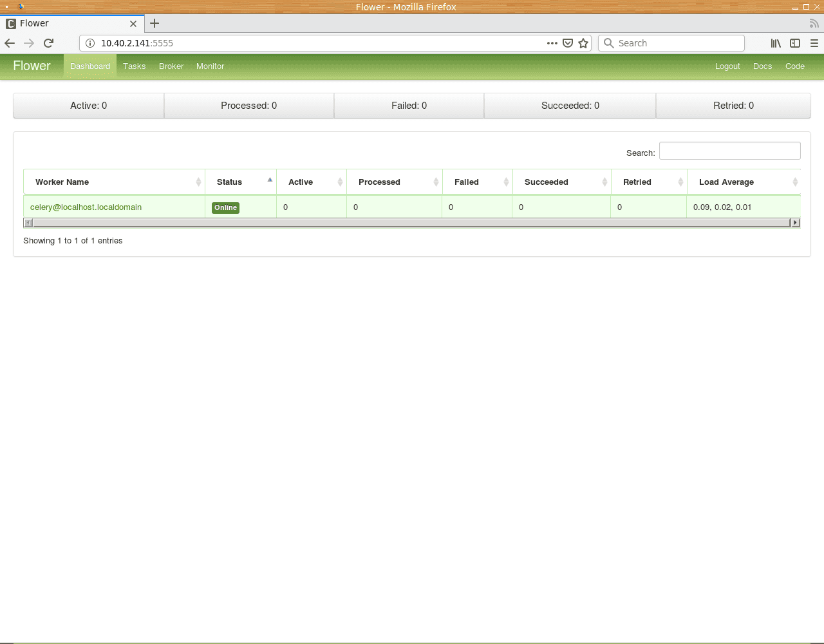This screenshot has height=644, width=824.
Task: Click the browser Forward arrow
Action: [x=29, y=43]
